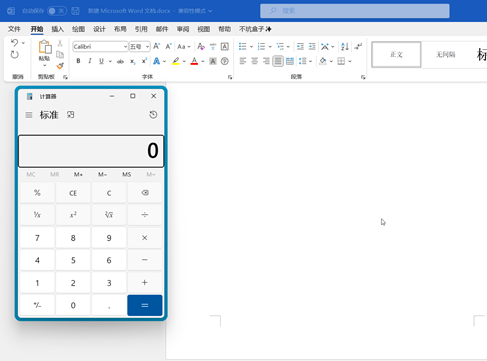This screenshot has width=487, height=361.
Task: Toggle the AutoSave switch
Action: click(57, 11)
